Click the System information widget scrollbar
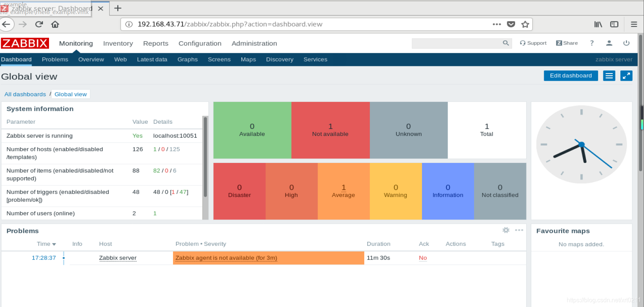Screen dimensions: 644x307 click(x=205, y=157)
